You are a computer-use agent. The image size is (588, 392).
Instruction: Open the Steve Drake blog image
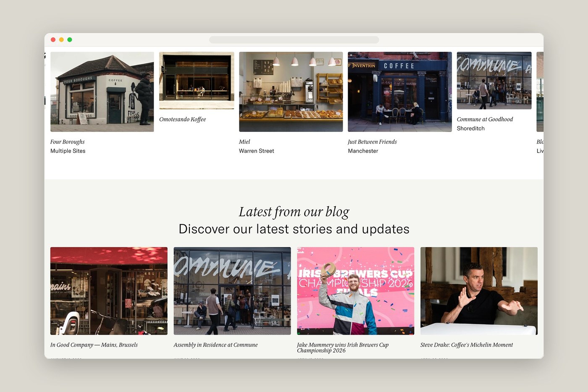point(479,291)
